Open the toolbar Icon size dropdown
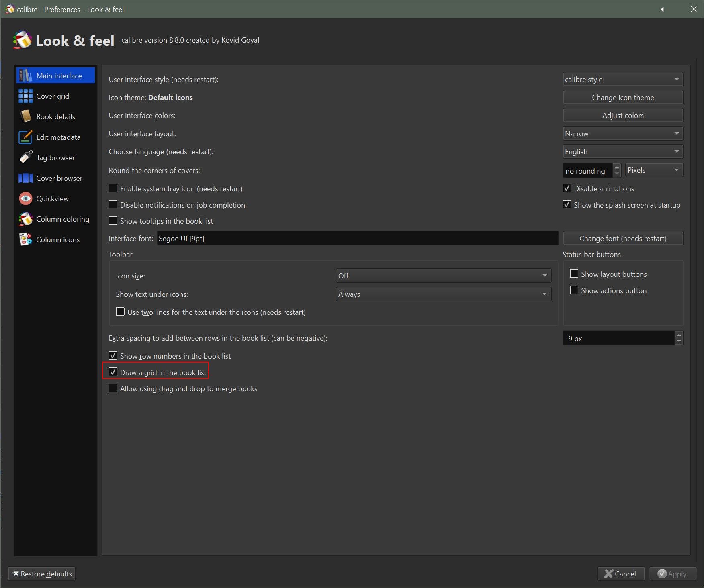 pos(443,276)
